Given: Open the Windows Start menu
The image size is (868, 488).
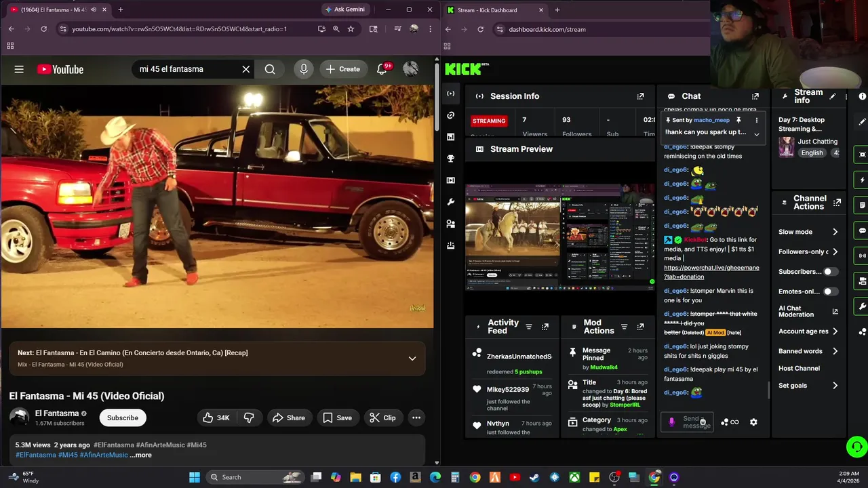Looking at the screenshot, I should 195,477.
